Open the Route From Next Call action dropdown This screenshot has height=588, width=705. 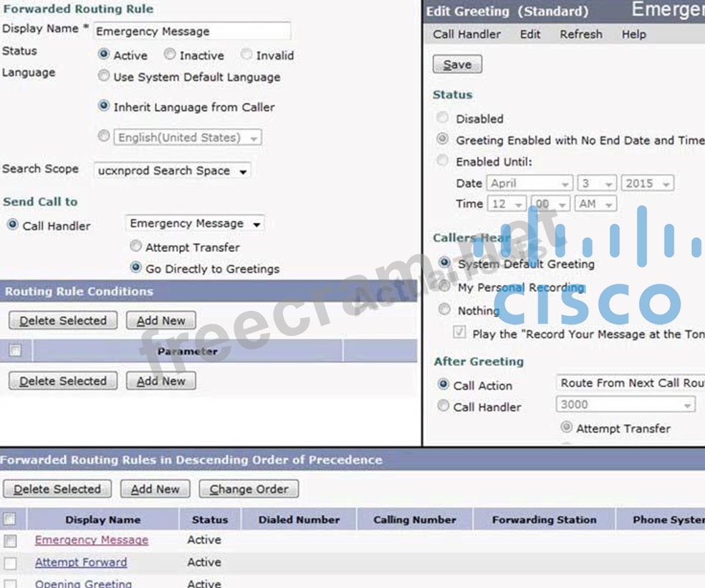[x=629, y=383]
